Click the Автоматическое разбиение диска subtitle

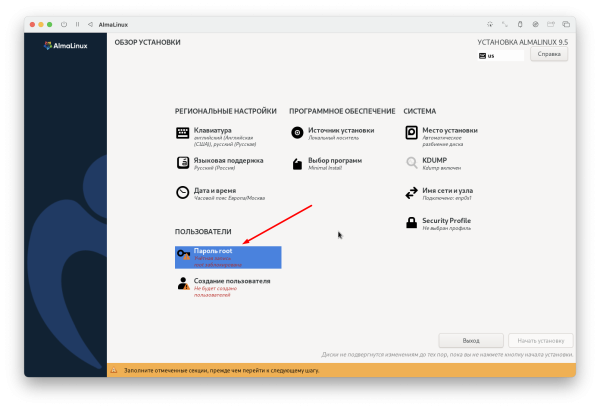tap(443, 141)
